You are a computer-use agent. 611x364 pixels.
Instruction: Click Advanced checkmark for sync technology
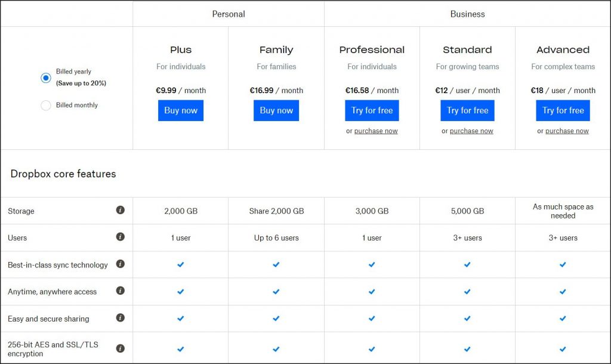(563, 264)
